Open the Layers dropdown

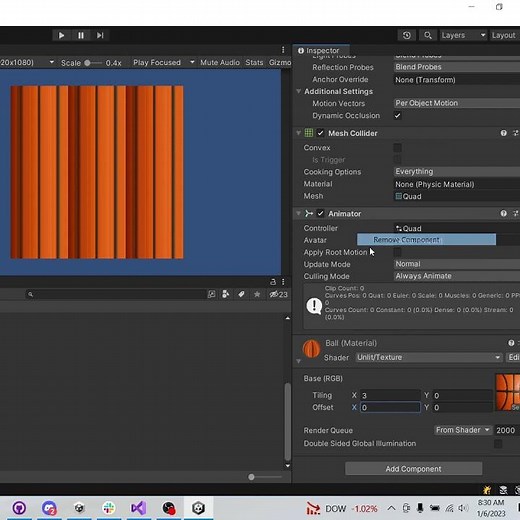(x=463, y=35)
